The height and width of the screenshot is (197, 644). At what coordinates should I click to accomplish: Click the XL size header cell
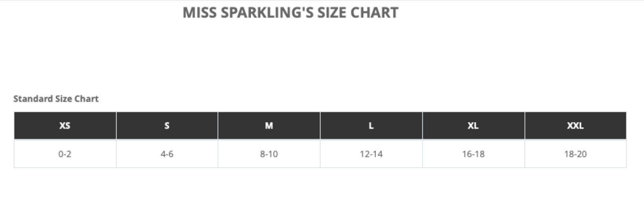(473, 126)
